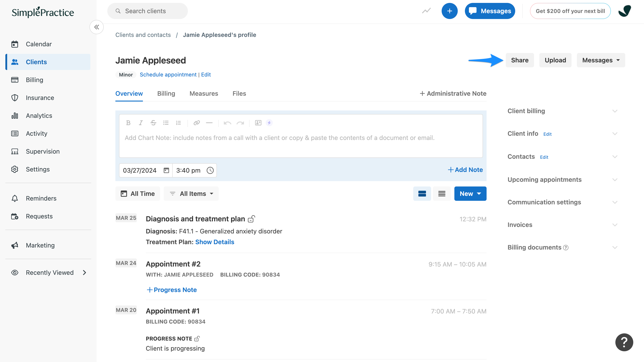Open the analytics trend line icon

click(x=426, y=11)
